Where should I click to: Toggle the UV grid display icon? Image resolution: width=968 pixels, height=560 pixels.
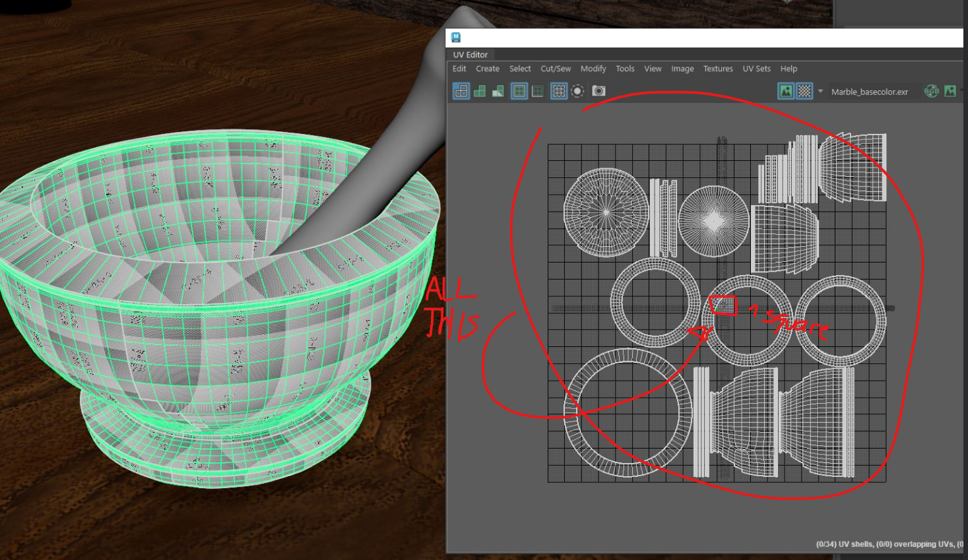click(559, 91)
